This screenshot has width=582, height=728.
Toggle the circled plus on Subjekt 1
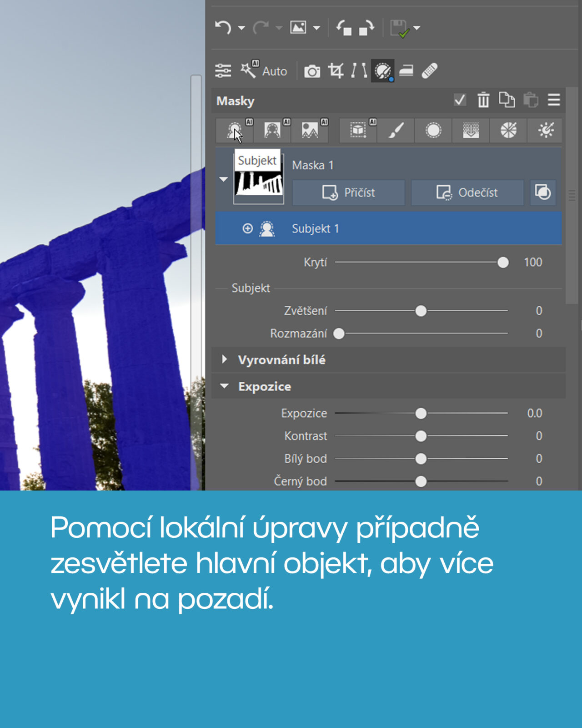pyautogui.click(x=247, y=228)
